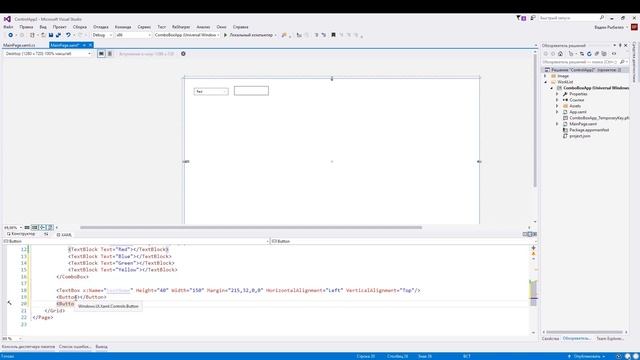Toggle snap to snaplines icon
640x360 pixels.
(42, 227)
